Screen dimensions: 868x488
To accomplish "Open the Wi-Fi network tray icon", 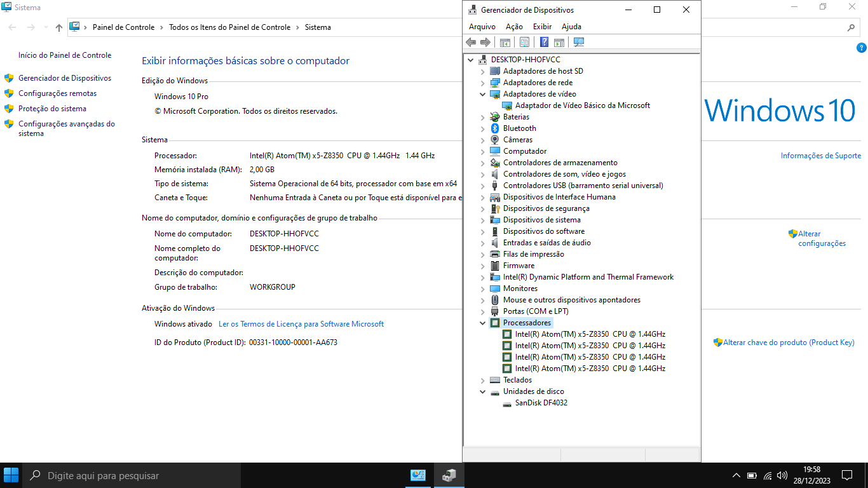I will tap(768, 475).
